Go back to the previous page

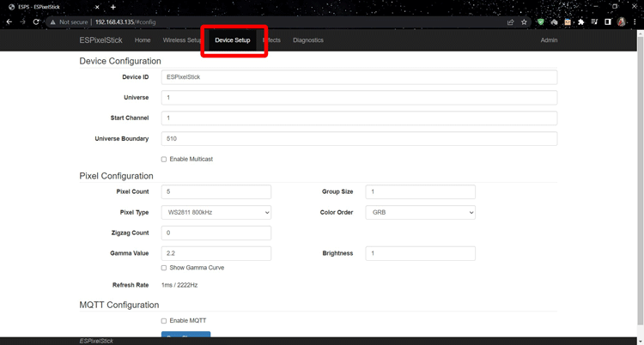[9, 22]
